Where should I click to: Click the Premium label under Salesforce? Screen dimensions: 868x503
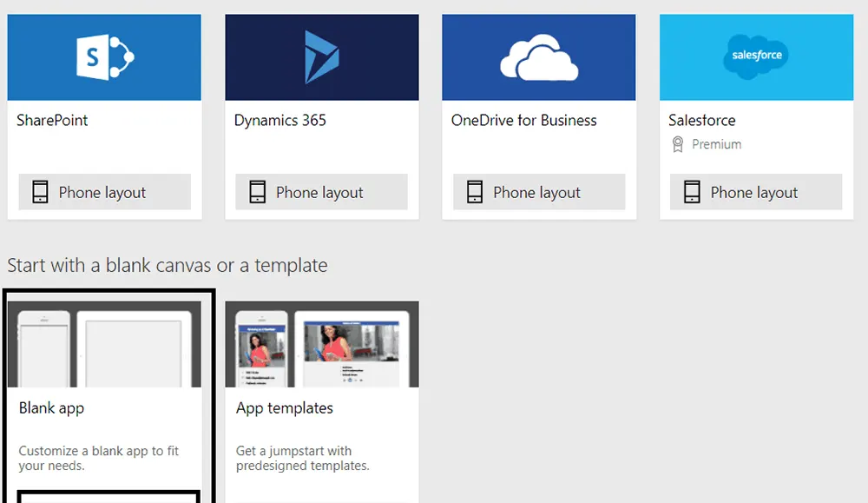coord(716,144)
